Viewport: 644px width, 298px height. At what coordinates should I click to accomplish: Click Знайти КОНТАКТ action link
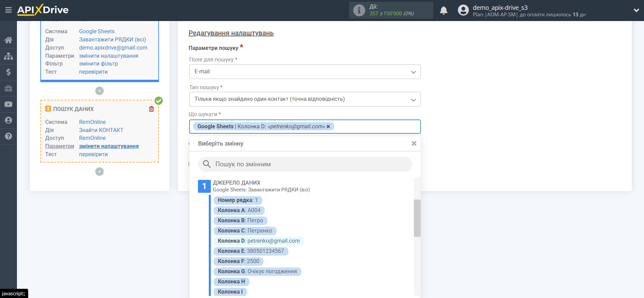(101, 130)
